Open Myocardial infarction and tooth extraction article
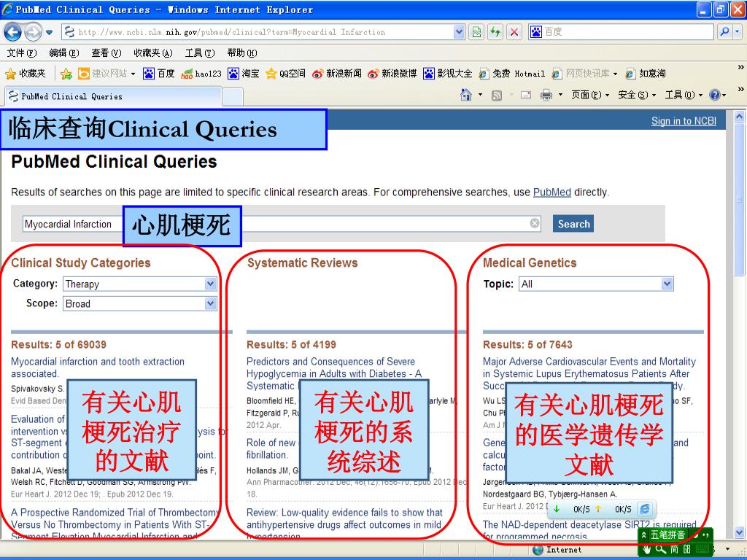The width and height of the screenshot is (747, 560). pos(98,367)
